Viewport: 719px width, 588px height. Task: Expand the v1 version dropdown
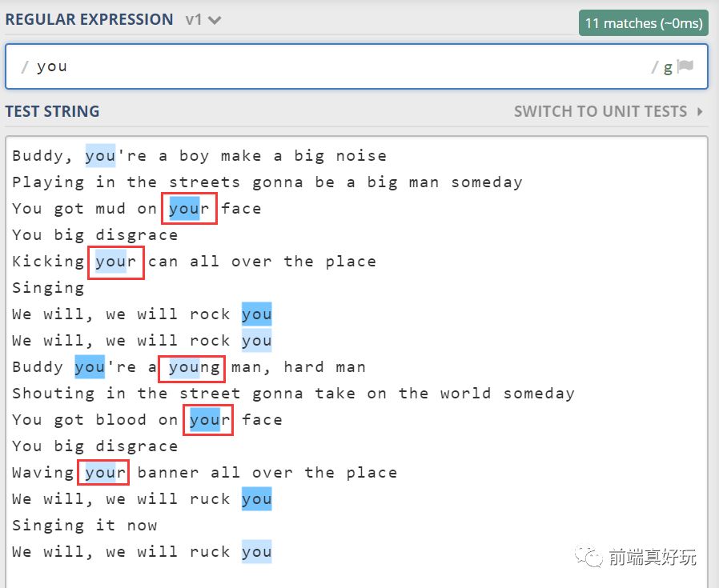tap(203, 20)
